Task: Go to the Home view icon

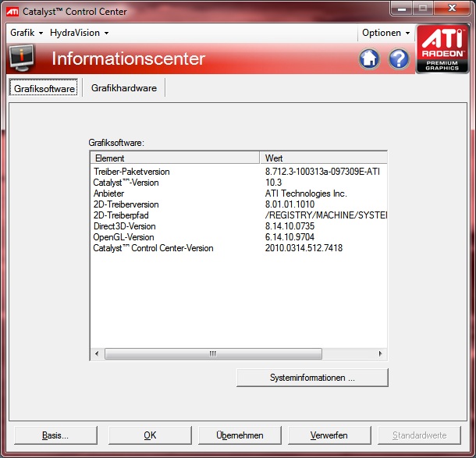Action: (369, 59)
